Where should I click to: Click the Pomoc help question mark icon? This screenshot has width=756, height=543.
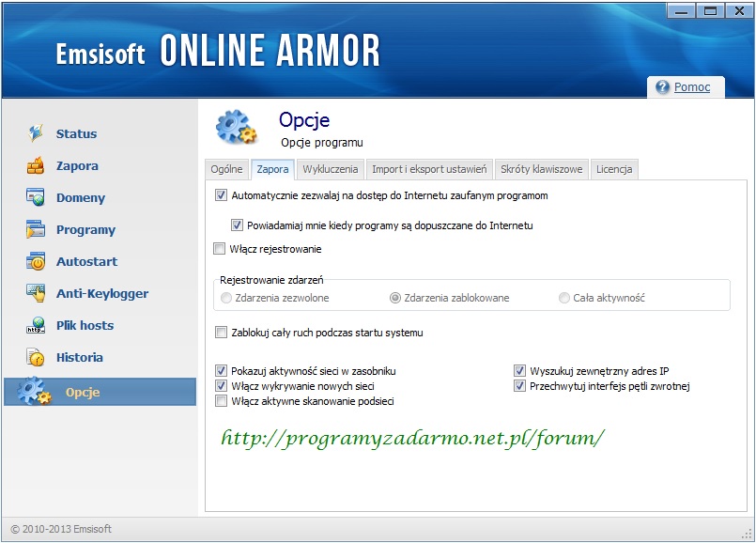tap(662, 87)
